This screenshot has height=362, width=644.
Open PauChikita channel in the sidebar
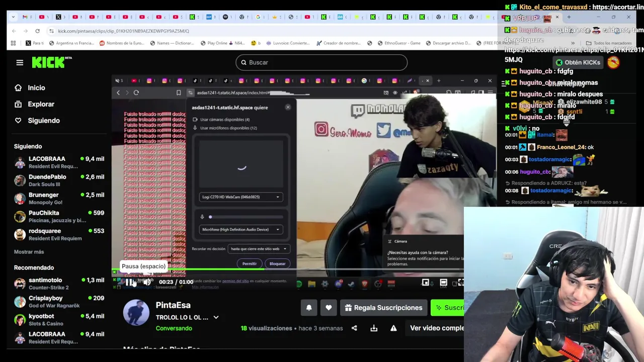click(x=59, y=217)
